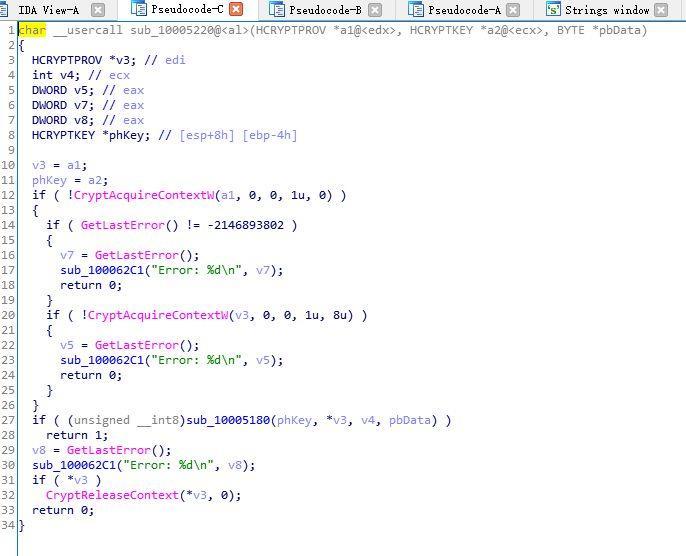Switch to the Pseudocode-B tab
The image size is (686, 556).
[x=325, y=10]
